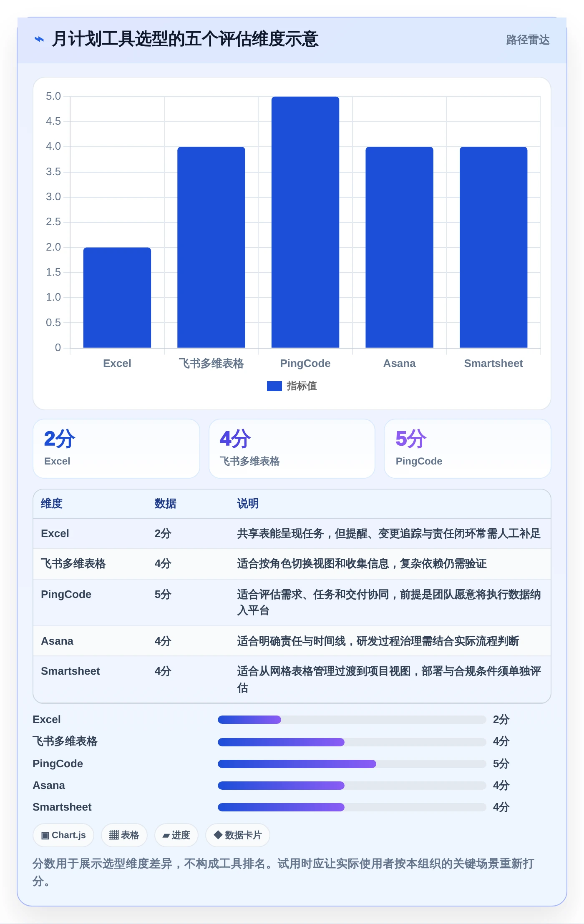Select the Smartsheet cell in the table
Image resolution: width=584 pixels, height=924 pixels.
(70, 671)
